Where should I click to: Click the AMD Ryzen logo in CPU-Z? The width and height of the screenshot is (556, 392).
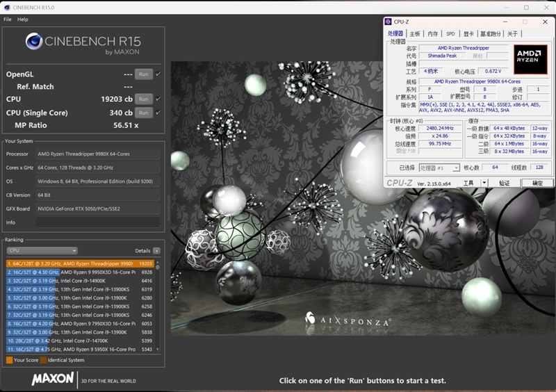pos(531,60)
